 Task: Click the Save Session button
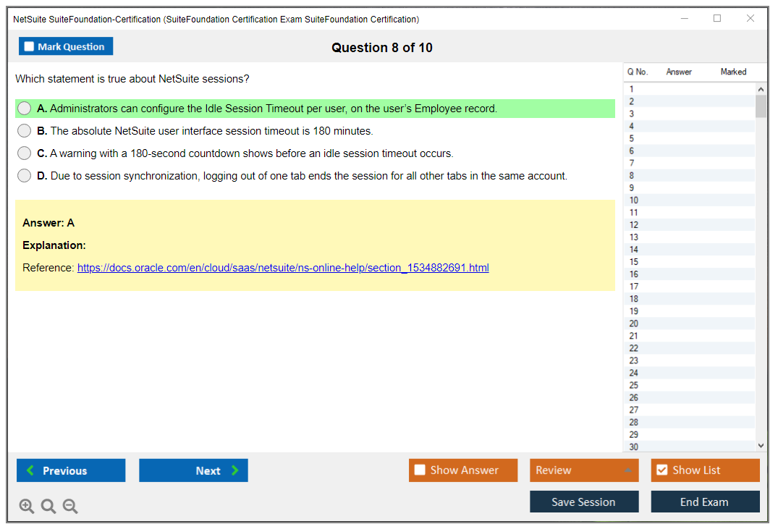pyautogui.click(x=584, y=502)
